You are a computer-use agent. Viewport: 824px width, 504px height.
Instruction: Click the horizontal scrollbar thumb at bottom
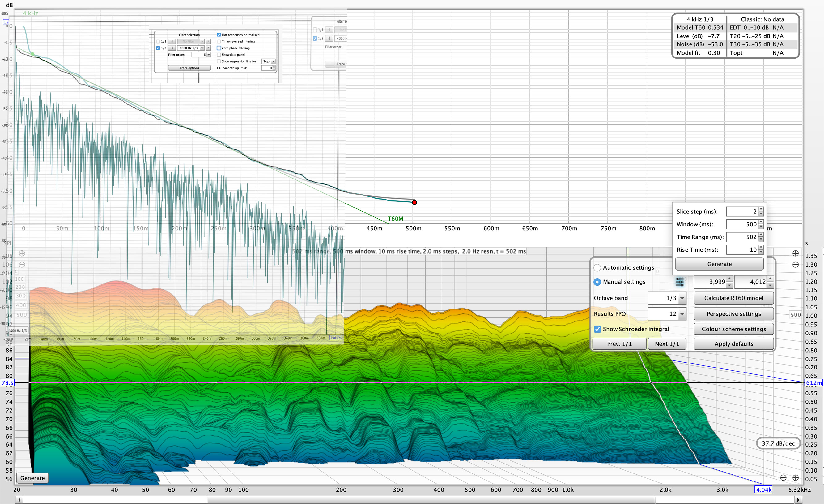click(431, 500)
